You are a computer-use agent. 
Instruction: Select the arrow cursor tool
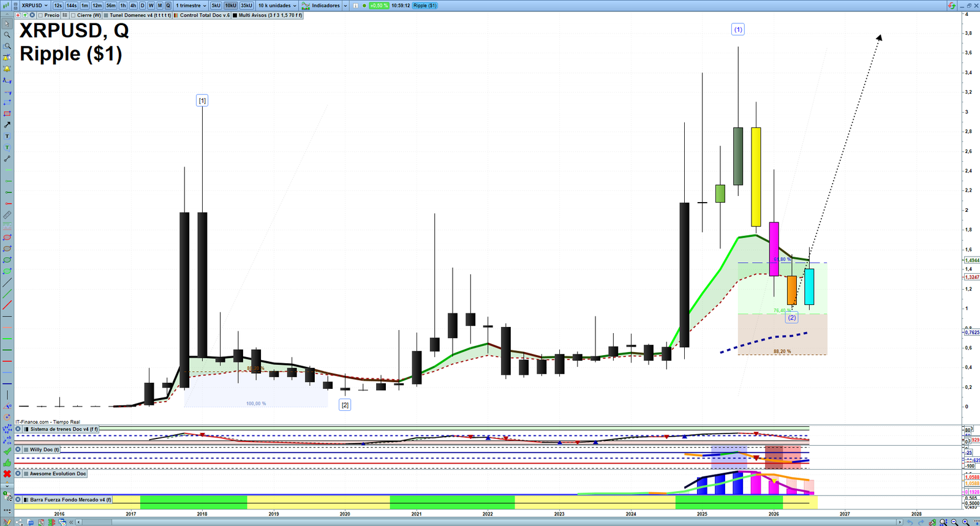coord(7,24)
